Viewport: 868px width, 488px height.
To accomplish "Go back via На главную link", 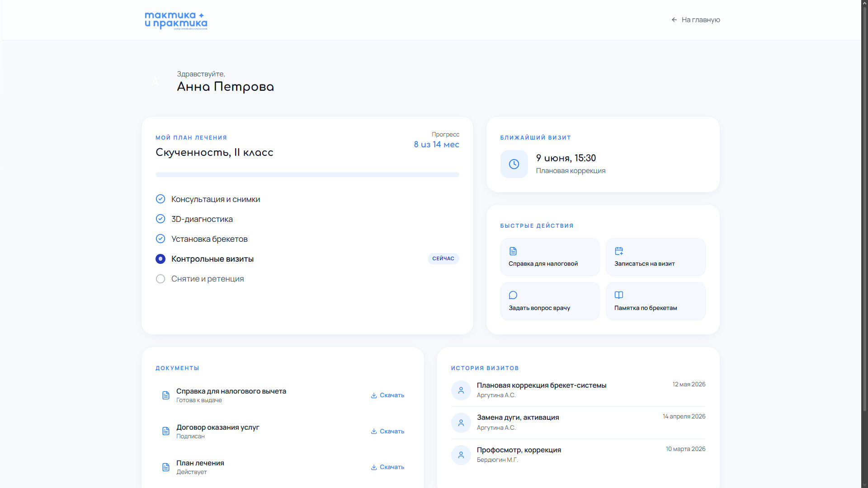I will pos(696,20).
